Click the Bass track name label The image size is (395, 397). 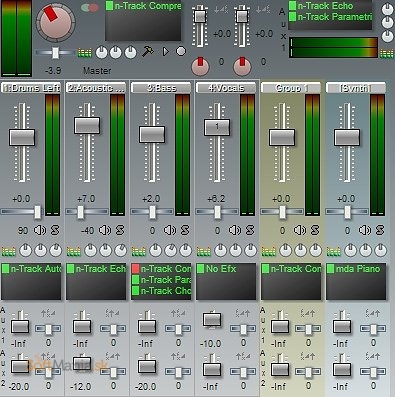pyautogui.click(x=161, y=88)
